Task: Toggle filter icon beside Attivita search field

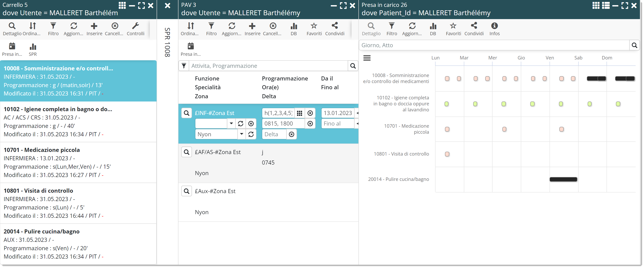Action: (184, 66)
